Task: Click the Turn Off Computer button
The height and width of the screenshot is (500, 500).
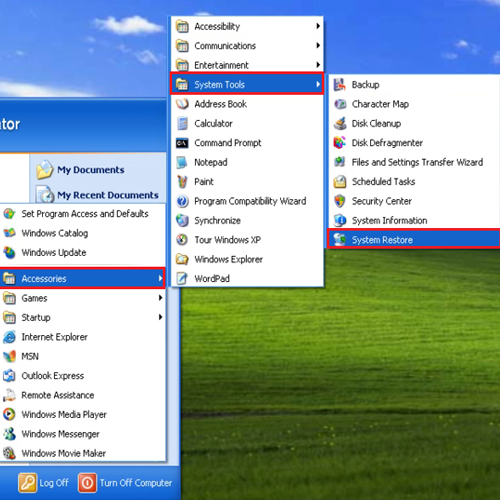Action: click(125, 482)
